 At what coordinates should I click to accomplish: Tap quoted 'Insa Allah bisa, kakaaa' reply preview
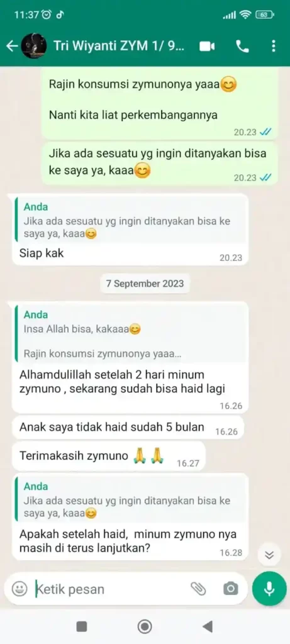coord(131,334)
